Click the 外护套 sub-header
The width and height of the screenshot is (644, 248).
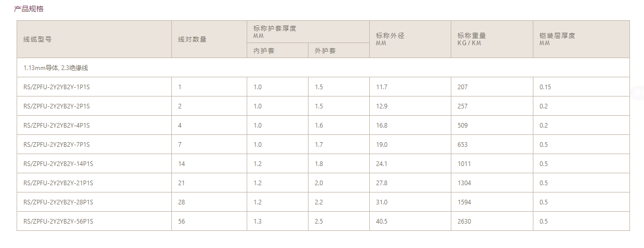[325, 51]
